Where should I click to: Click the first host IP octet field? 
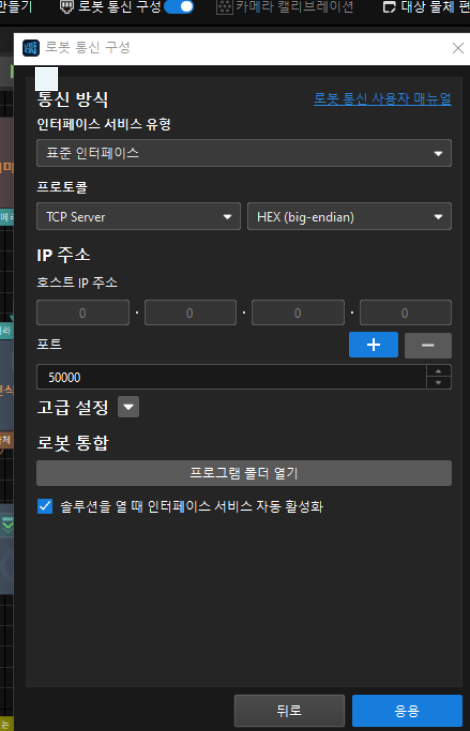pos(83,312)
